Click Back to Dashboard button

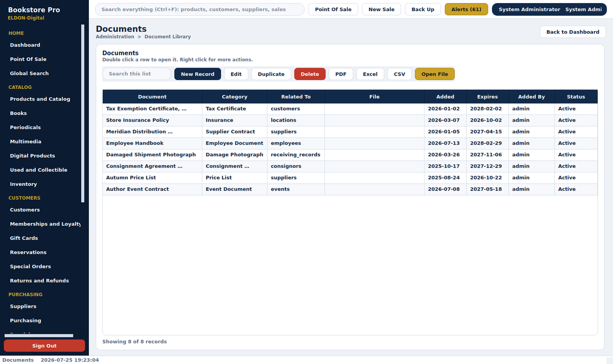(573, 32)
